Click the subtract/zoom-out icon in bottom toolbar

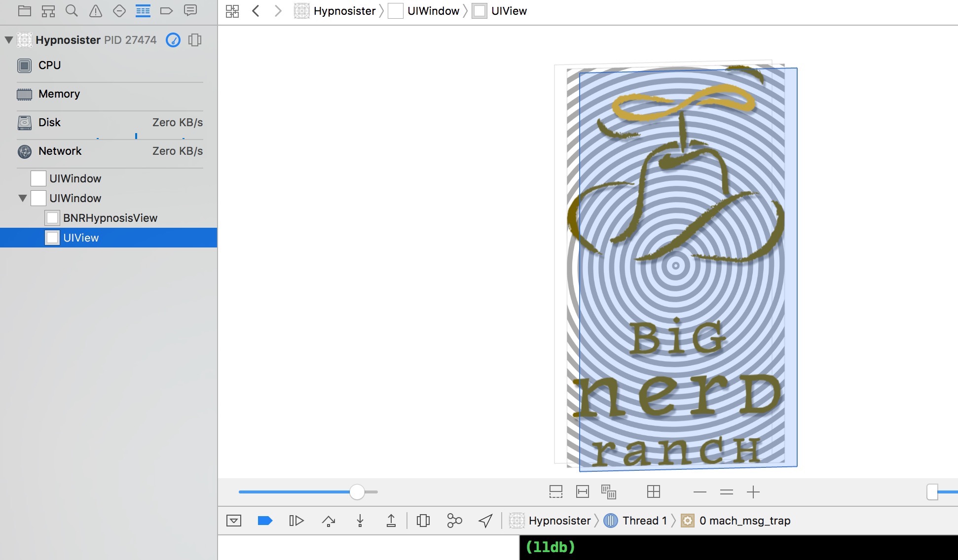click(x=700, y=492)
